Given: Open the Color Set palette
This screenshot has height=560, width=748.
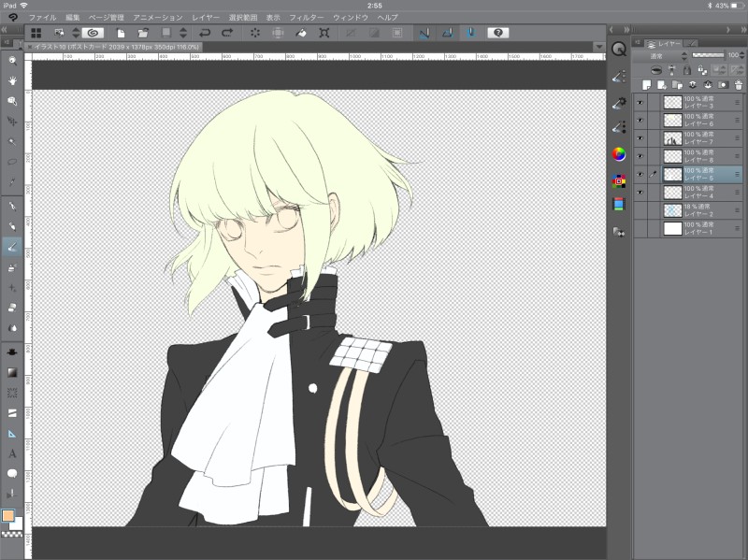Looking at the screenshot, I should pyautogui.click(x=619, y=181).
